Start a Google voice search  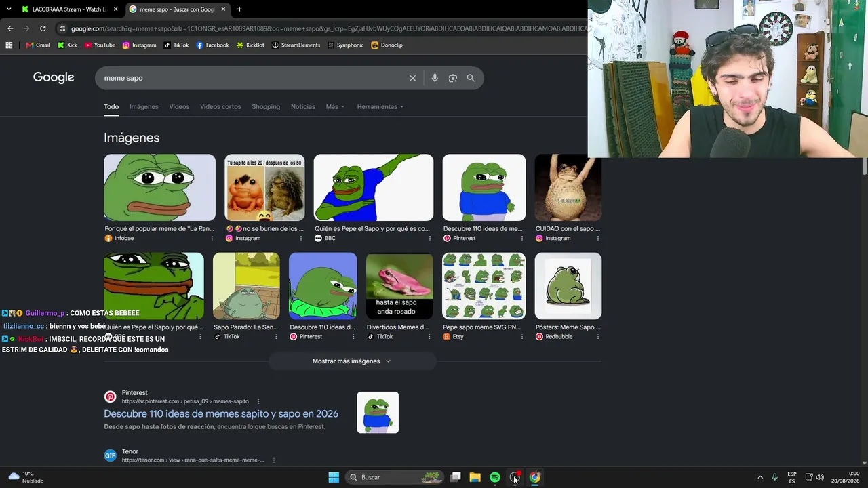(435, 78)
